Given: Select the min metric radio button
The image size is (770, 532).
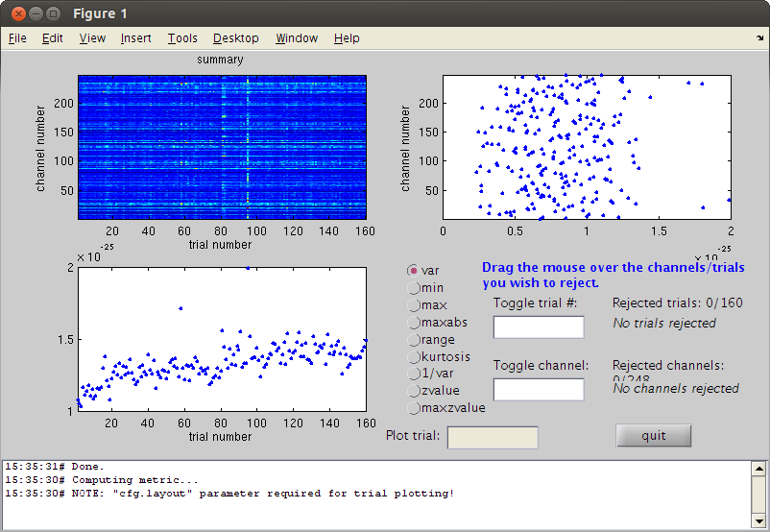Looking at the screenshot, I should tap(414, 288).
